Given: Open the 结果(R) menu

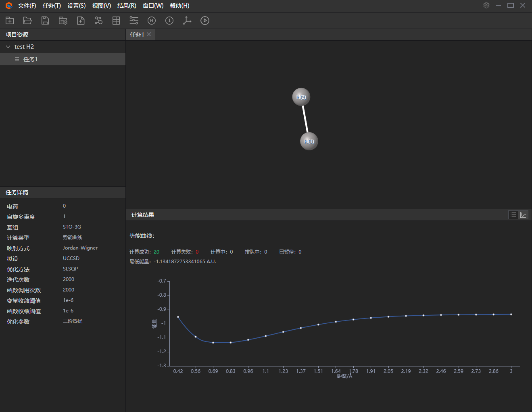Looking at the screenshot, I should click(x=127, y=6).
